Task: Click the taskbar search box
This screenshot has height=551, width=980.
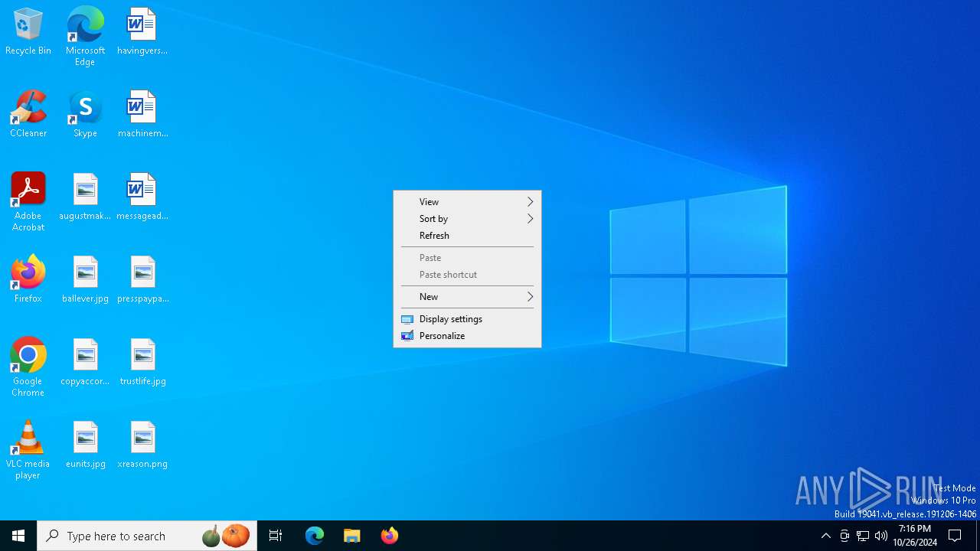Action: [147, 536]
